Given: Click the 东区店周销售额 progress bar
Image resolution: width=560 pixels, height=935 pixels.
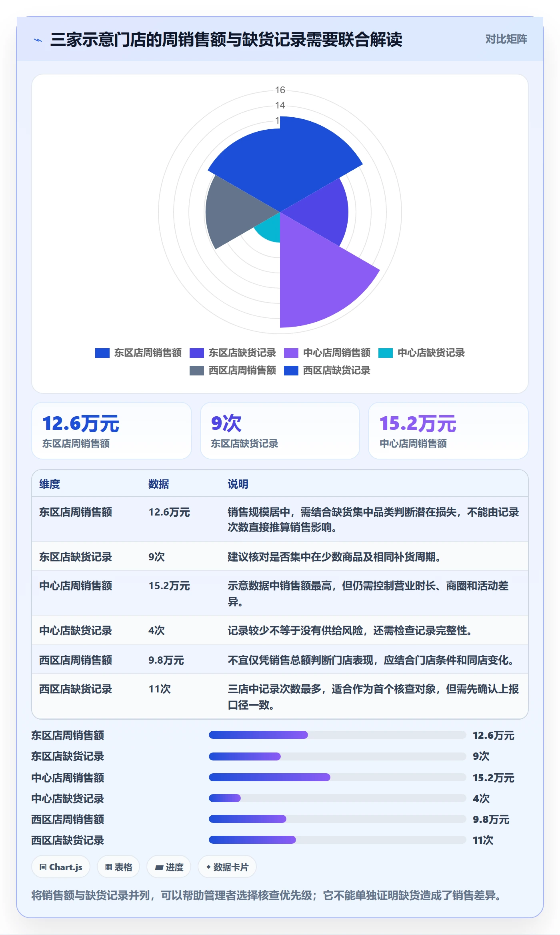Looking at the screenshot, I should [338, 735].
